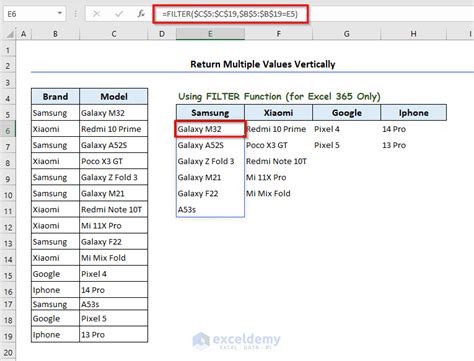Image resolution: width=474 pixels, height=361 pixels.
Task: Select 'Galaxy F22' cell in column C
Action: [114, 242]
